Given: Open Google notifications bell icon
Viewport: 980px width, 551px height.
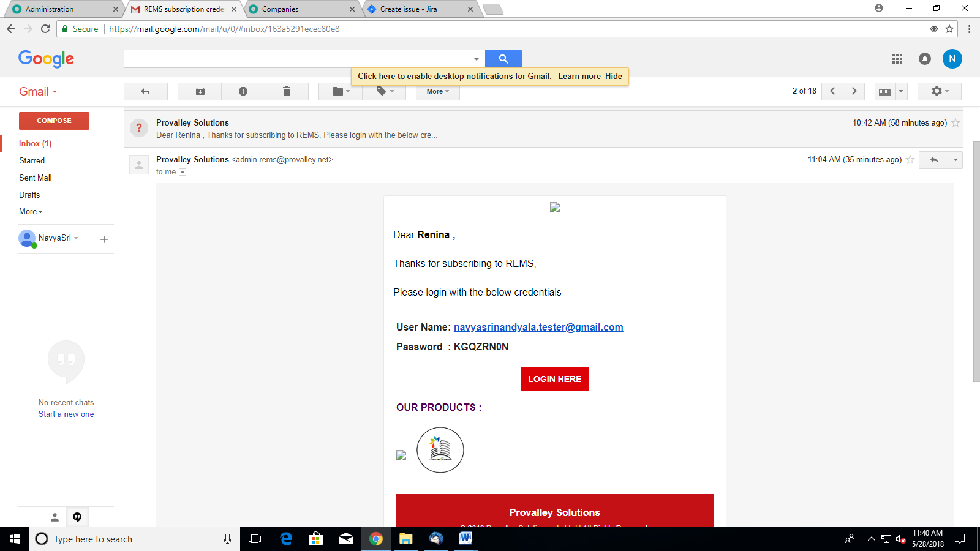Looking at the screenshot, I should click(924, 59).
